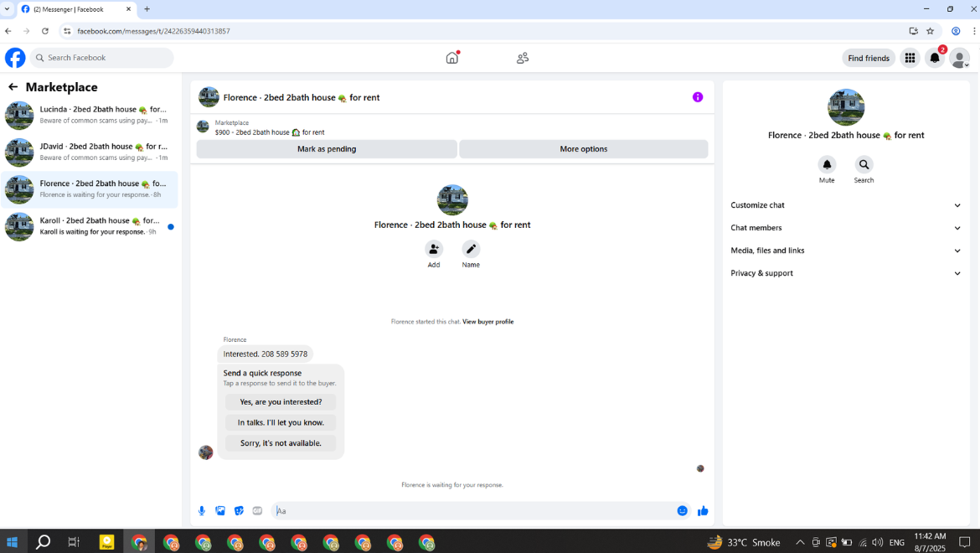Open the emoji picker icon
This screenshot has width=980, height=553.
click(x=682, y=510)
